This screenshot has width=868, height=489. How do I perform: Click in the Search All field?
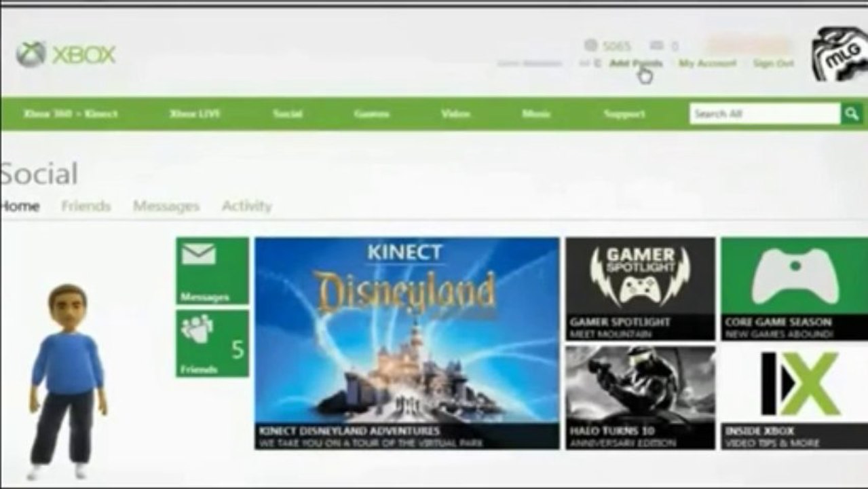[766, 113]
